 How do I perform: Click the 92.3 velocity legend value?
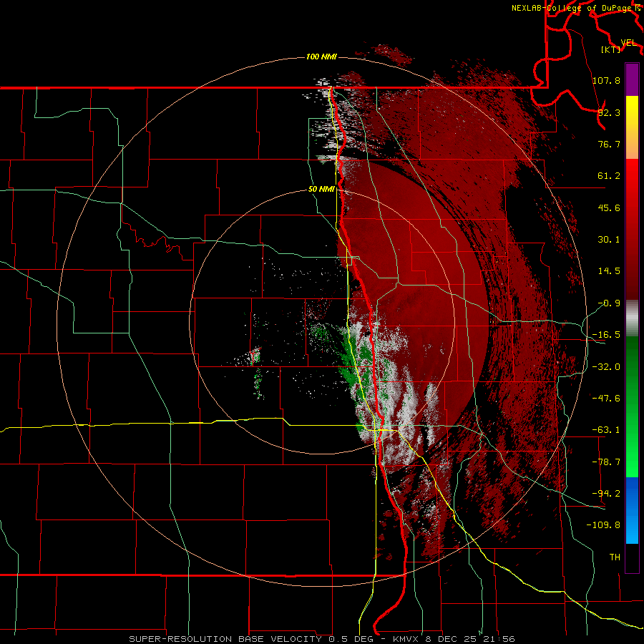[609, 112]
